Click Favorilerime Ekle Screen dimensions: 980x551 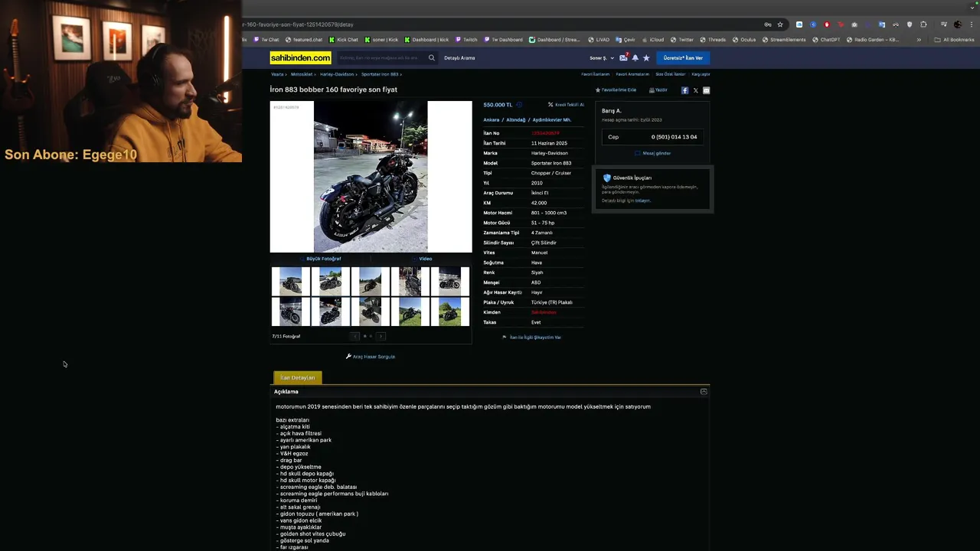pyautogui.click(x=616, y=90)
